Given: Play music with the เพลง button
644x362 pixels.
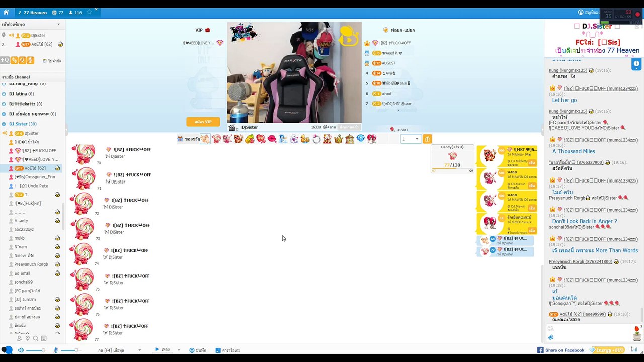Looking at the screenshot, I should 162,350.
